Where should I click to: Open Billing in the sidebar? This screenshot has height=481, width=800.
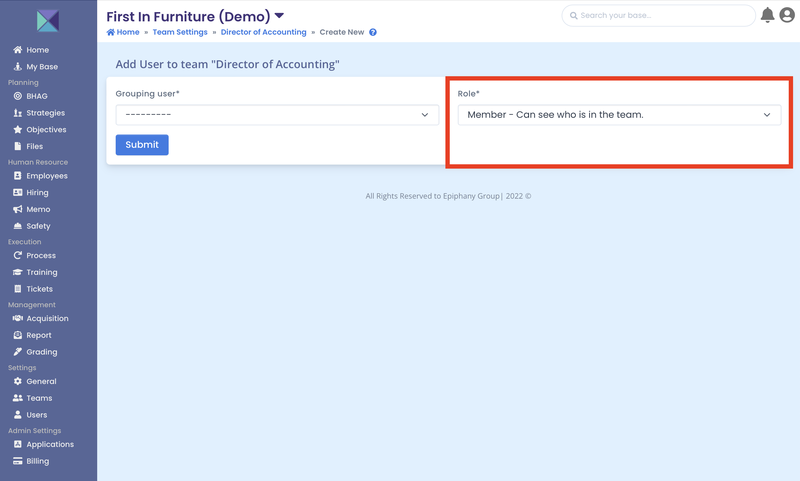point(38,461)
